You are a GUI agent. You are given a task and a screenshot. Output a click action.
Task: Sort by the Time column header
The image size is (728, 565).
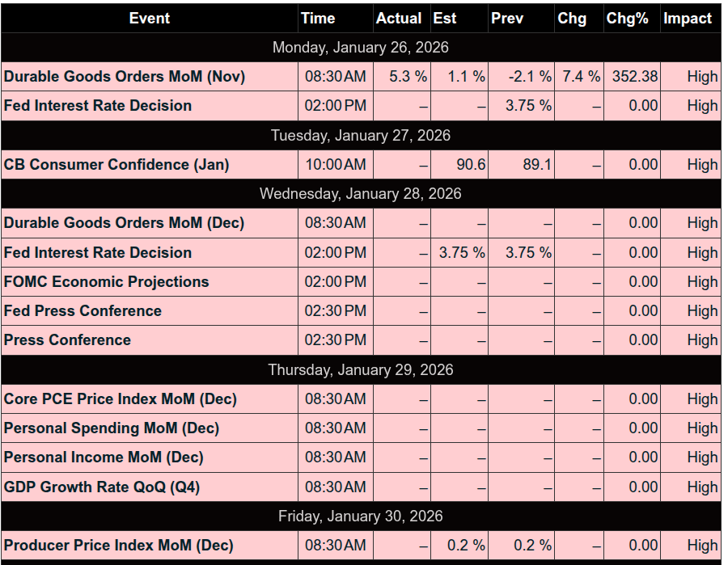click(x=318, y=19)
